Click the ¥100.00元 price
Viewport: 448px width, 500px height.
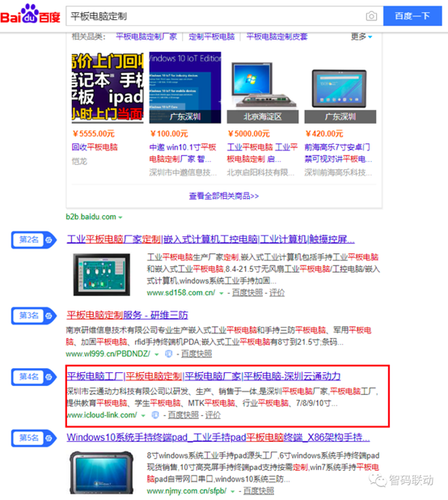[169, 133]
